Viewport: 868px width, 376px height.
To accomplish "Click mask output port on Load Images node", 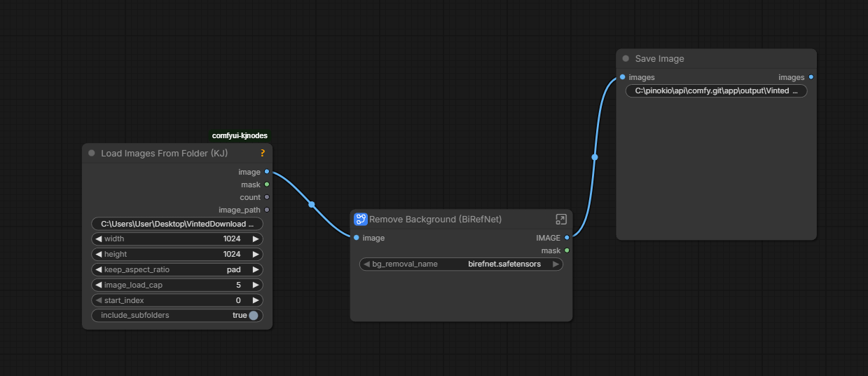I will click(x=267, y=184).
